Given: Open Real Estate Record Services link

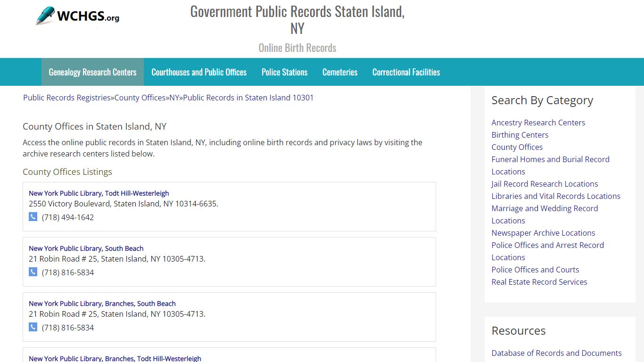Looking at the screenshot, I should (539, 282).
